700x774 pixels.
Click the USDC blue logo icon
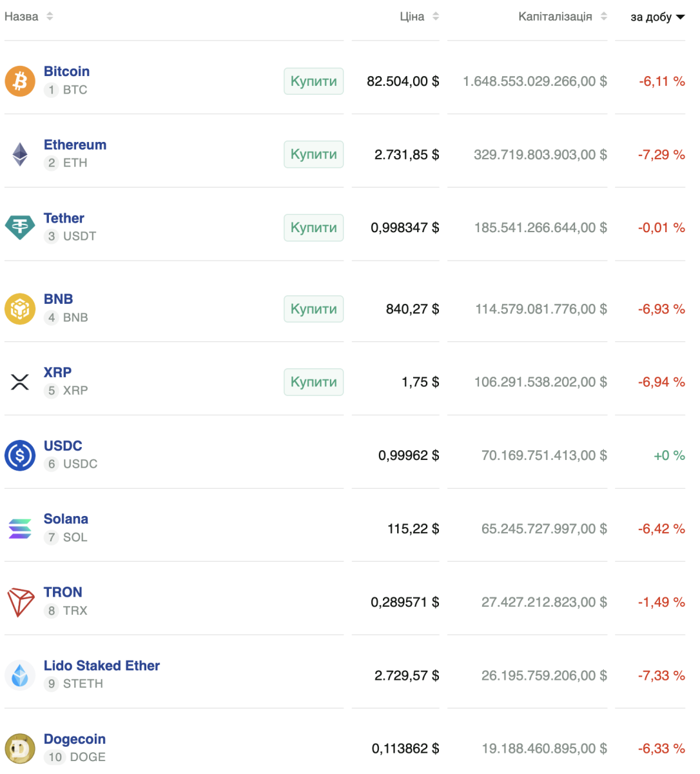click(x=20, y=455)
